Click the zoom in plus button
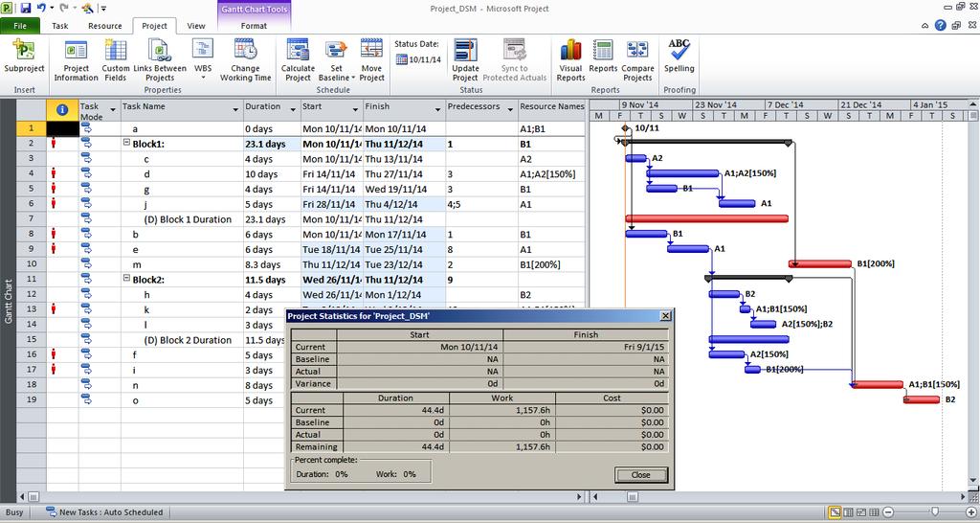 pyautogui.click(x=970, y=512)
